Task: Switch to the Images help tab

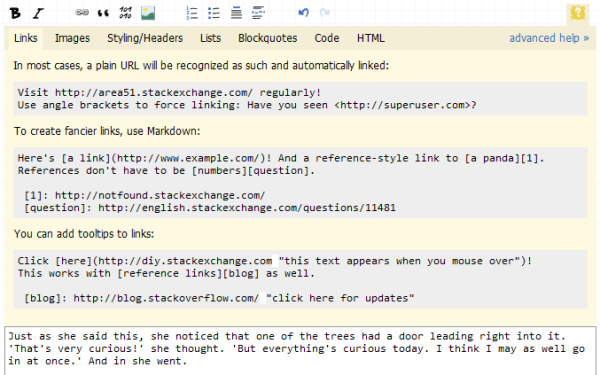Action: [72, 38]
